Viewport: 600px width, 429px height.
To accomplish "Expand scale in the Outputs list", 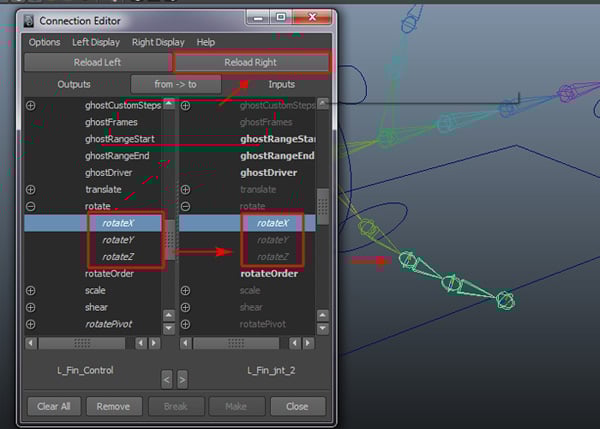I will pos(31,290).
